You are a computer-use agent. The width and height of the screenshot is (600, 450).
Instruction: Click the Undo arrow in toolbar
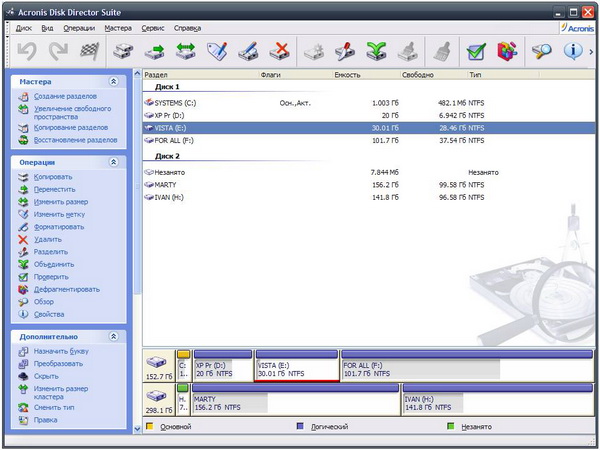27,51
